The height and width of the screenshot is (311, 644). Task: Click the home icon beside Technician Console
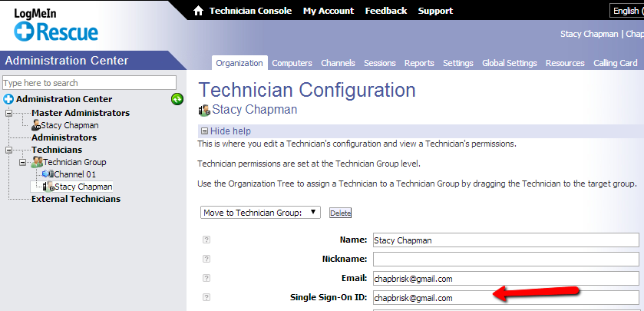(x=198, y=11)
